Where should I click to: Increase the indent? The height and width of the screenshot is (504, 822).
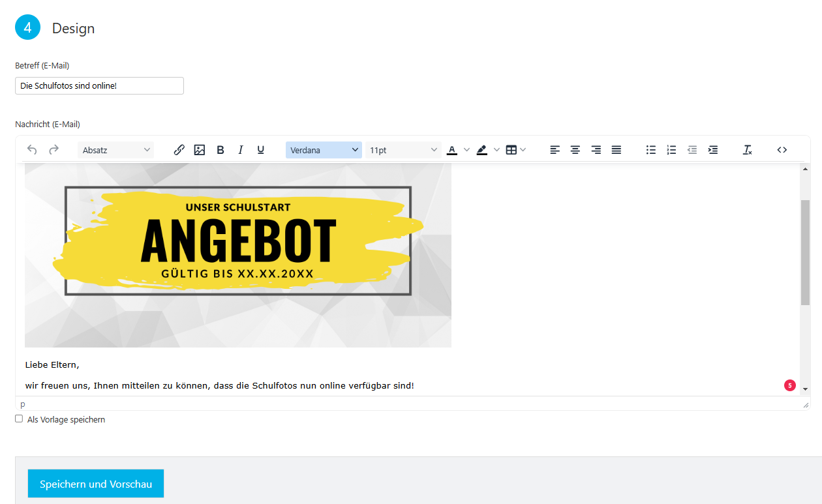click(x=713, y=150)
